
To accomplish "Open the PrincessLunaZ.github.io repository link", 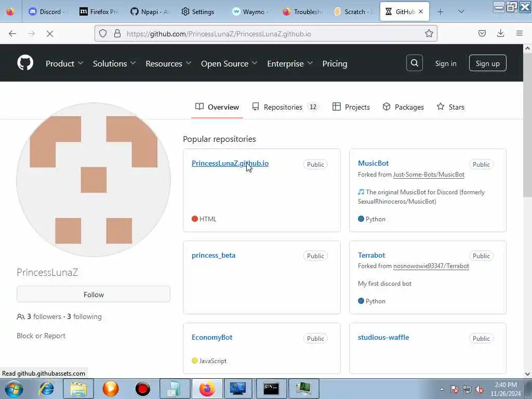I will tap(230, 163).
